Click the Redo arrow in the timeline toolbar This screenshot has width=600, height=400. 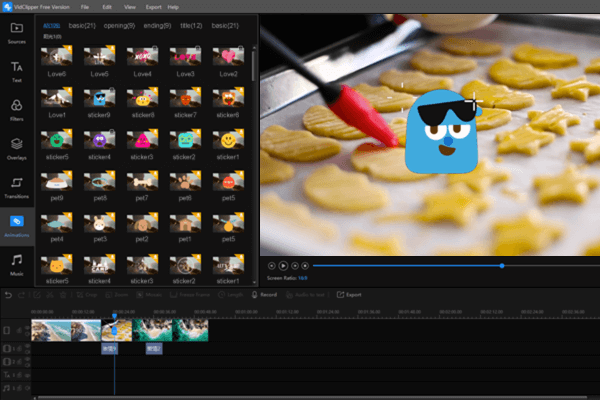[21, 295]
